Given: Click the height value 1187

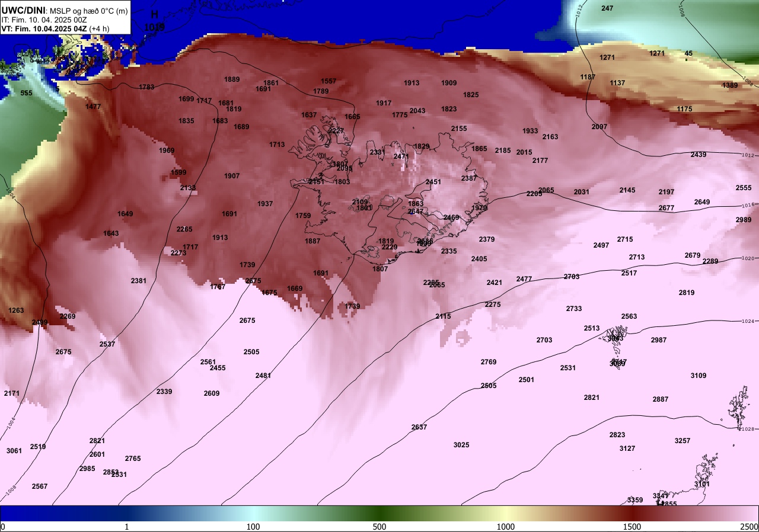Looking at the screenshot, I should (x=588, y=78).
